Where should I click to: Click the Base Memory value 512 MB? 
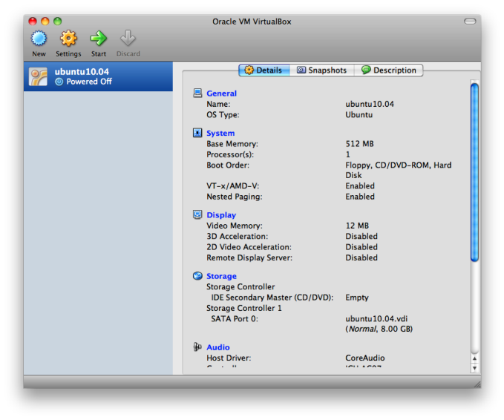tap(360, 144)
